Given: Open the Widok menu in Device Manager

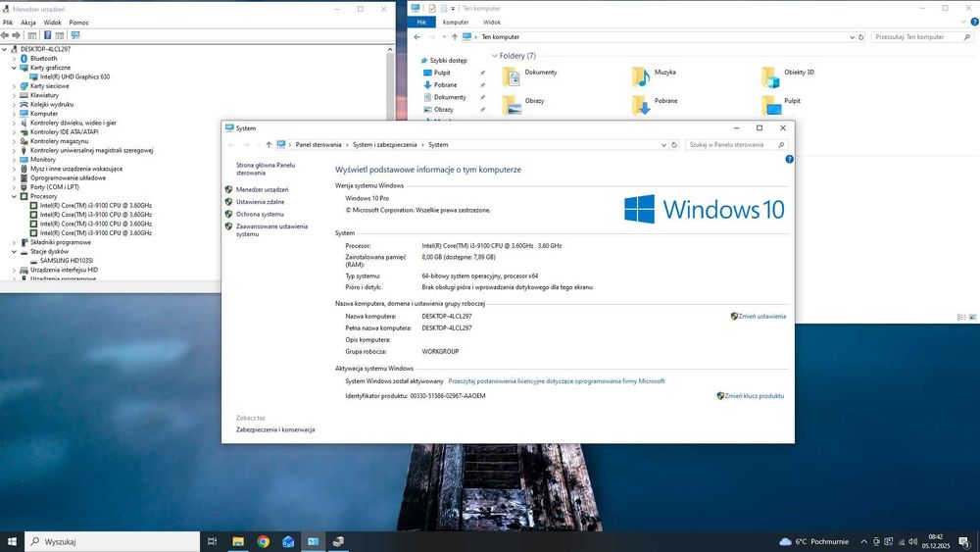Looking at the screenshot, I should point(53,23).
